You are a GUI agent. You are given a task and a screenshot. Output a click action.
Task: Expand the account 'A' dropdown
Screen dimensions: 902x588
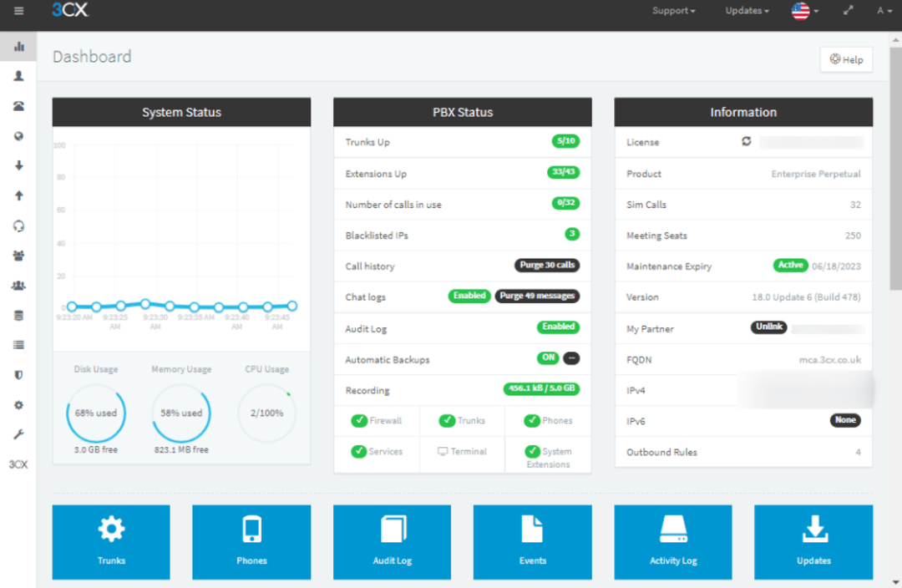click(x=882, y=11)
